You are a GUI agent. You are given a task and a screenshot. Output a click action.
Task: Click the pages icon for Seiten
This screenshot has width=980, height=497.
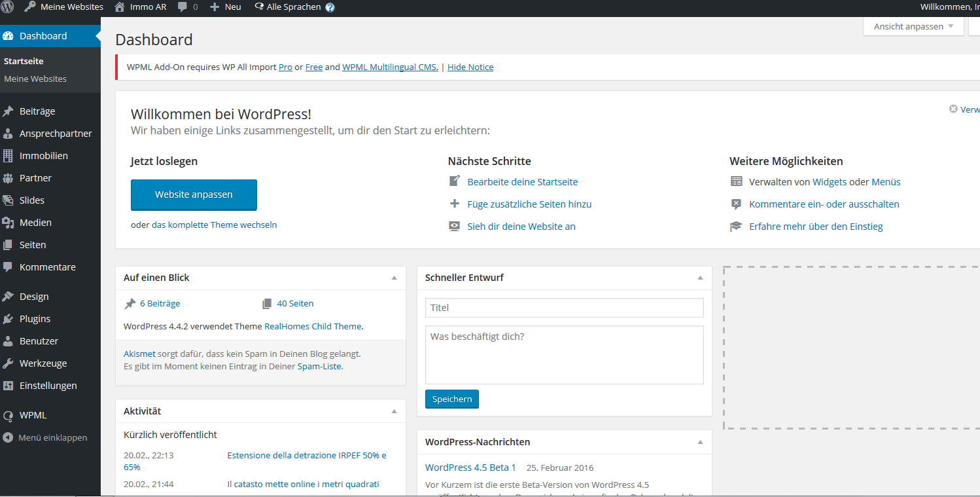click(8, 245)
